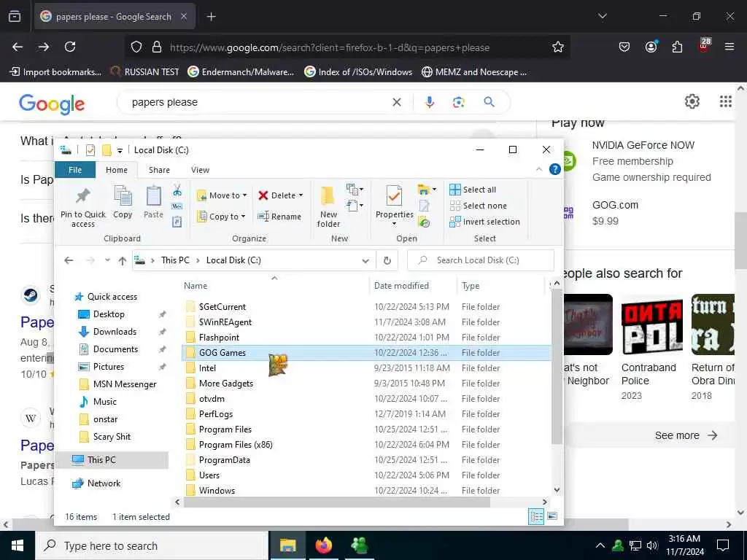Switch to the View tab
Viewport: 747px width, 560px height.
(x=200, y=170)
